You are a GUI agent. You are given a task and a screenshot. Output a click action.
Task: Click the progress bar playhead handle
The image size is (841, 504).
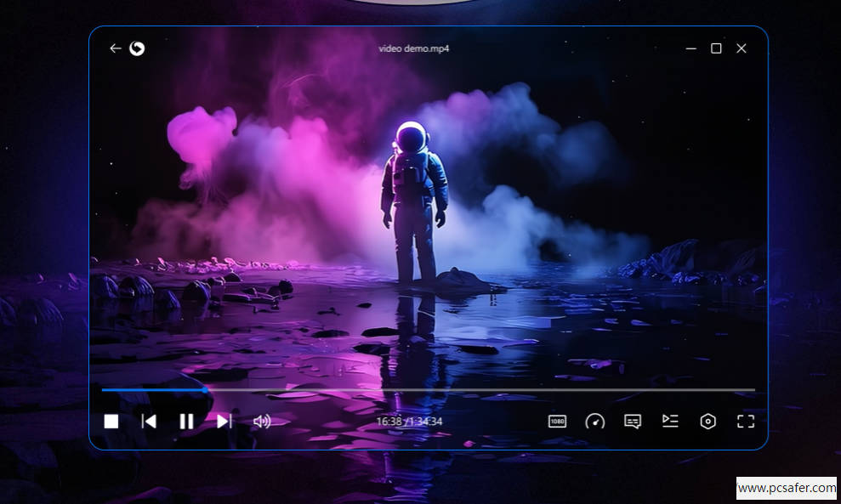pyautogui.click(x=205, y=390)
